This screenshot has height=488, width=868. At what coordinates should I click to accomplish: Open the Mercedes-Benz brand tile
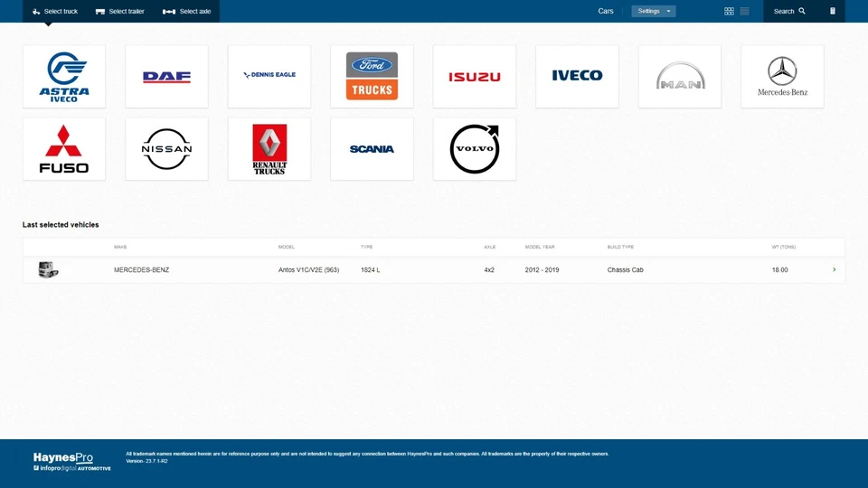click(x=782, y=77)
